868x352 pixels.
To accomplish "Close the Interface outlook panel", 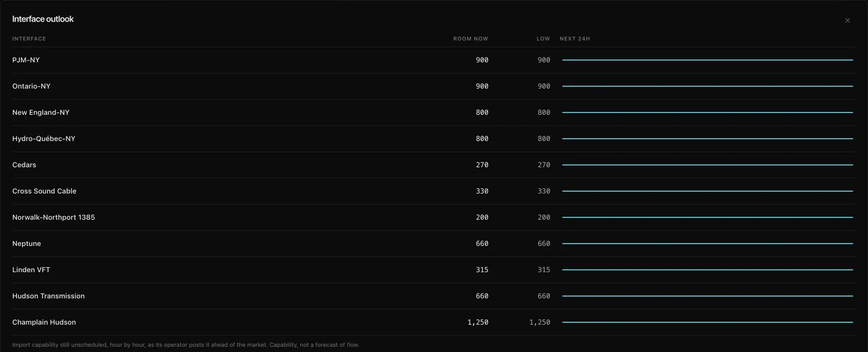I will coord(848,20).
